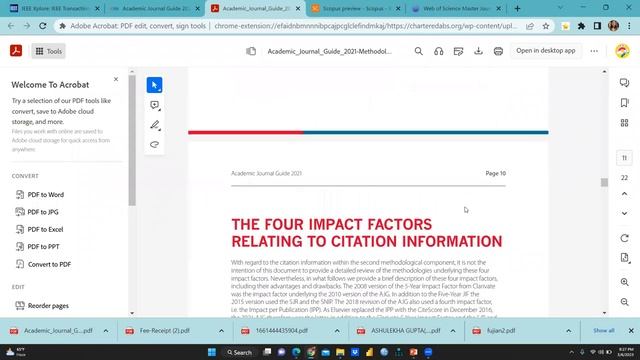The image size is (640, 360).
Task: Zoom in using the plus magnifier
Action: [x=624, y=282]
